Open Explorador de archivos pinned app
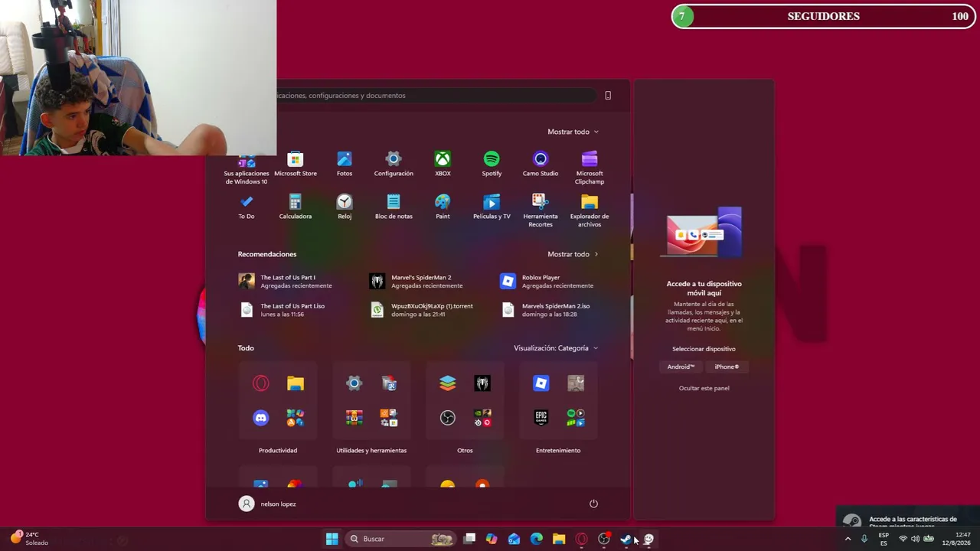 coord(590,211)
